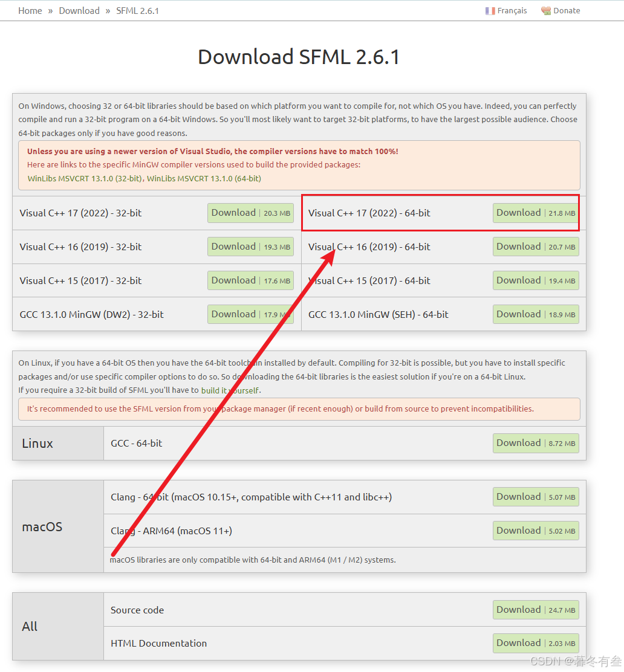The width and height of the screenshot is (624, 672).
Task: Download Visual C++ 17 (2022) 64-bit package
Action: [x=536, y=213]
